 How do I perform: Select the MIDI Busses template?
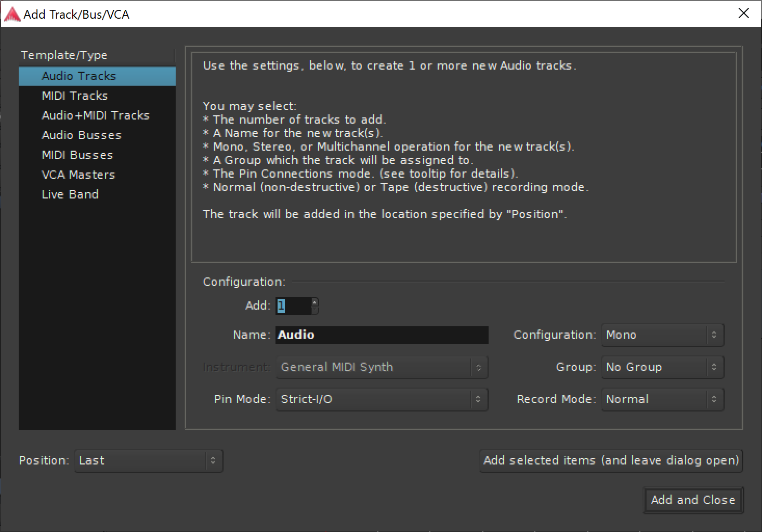click(x=77, y=155)
